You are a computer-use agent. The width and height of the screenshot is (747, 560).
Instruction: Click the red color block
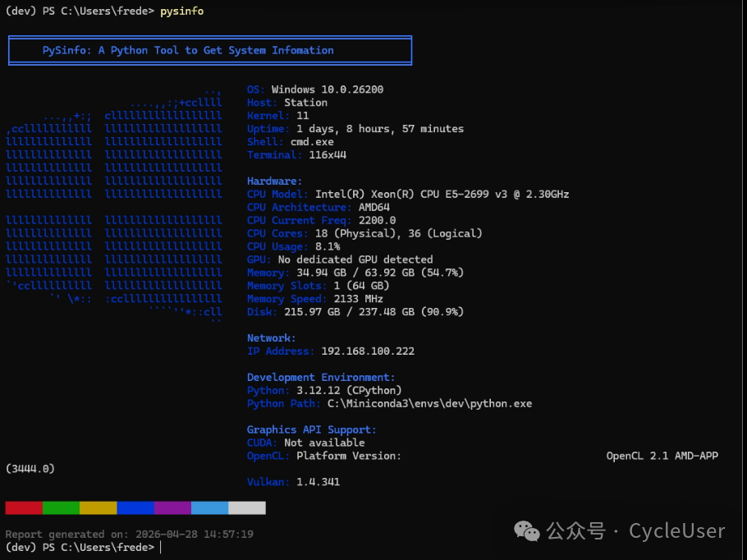[x=24, y=507]
